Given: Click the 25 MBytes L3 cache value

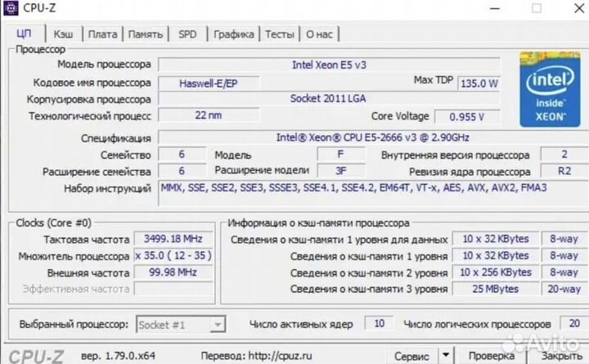Looking at the screenshot, I should pos(496,289).
